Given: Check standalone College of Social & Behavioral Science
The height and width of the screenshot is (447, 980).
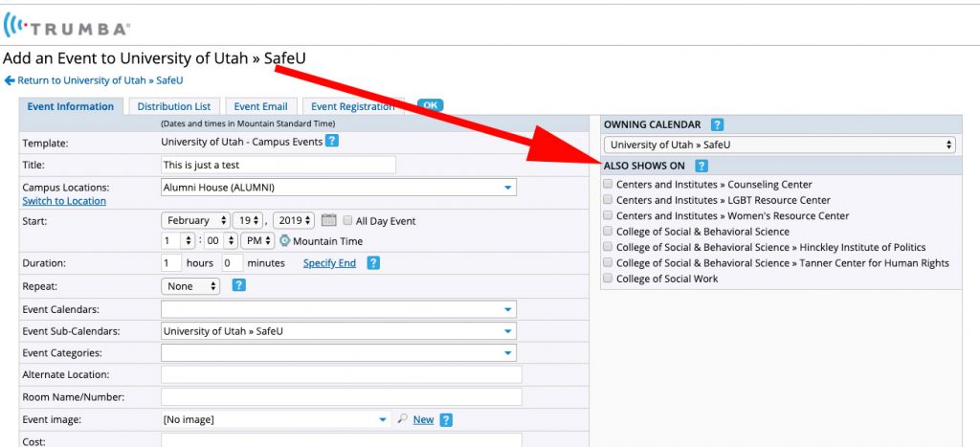Looking at the screenshot, I should [x=608, y=232].
